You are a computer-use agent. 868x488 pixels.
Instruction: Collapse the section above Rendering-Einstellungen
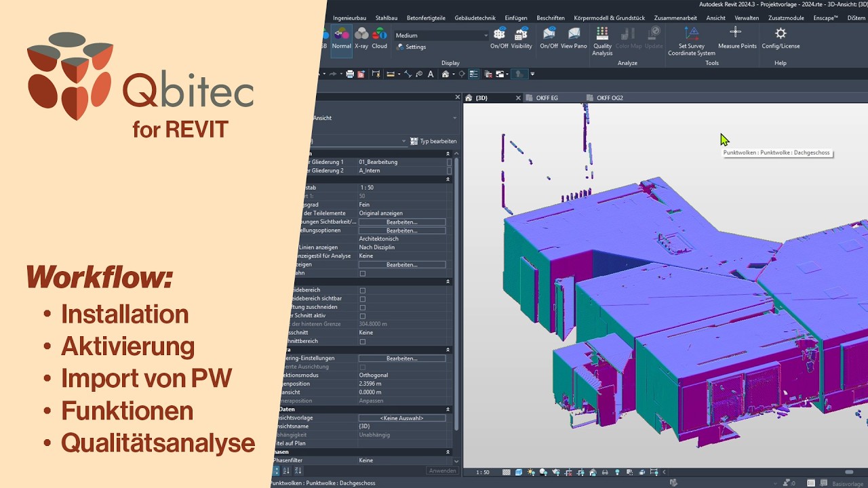[x=448, y=350]
